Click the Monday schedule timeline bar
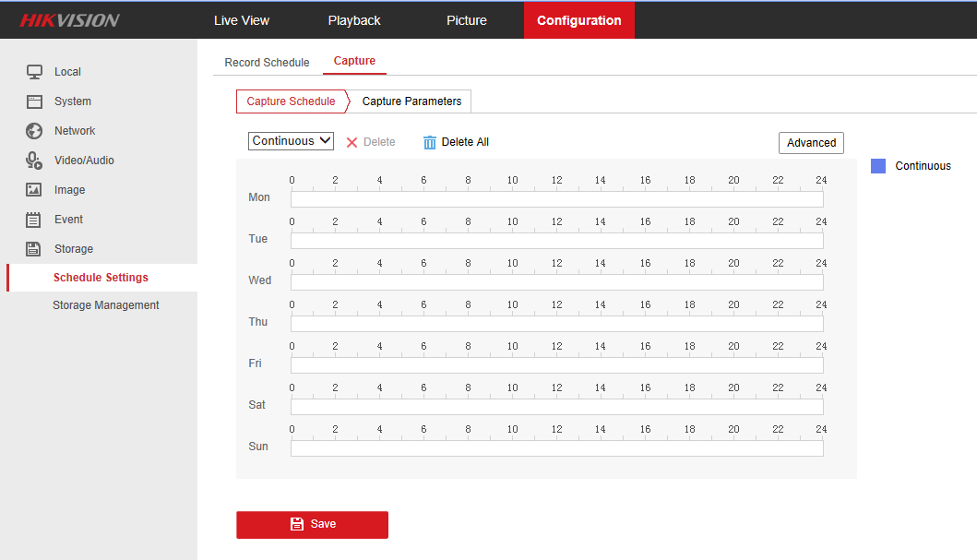The width and height of the screenshot is (977, 560). (x=556, y=199)
